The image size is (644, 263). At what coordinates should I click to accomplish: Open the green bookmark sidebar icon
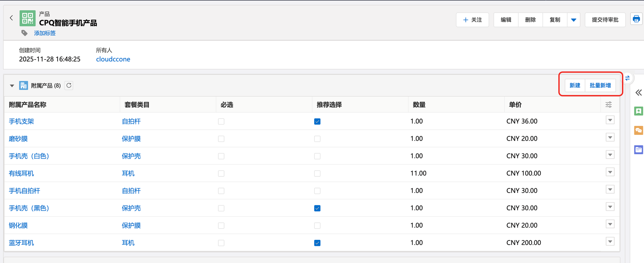[638, 111]
